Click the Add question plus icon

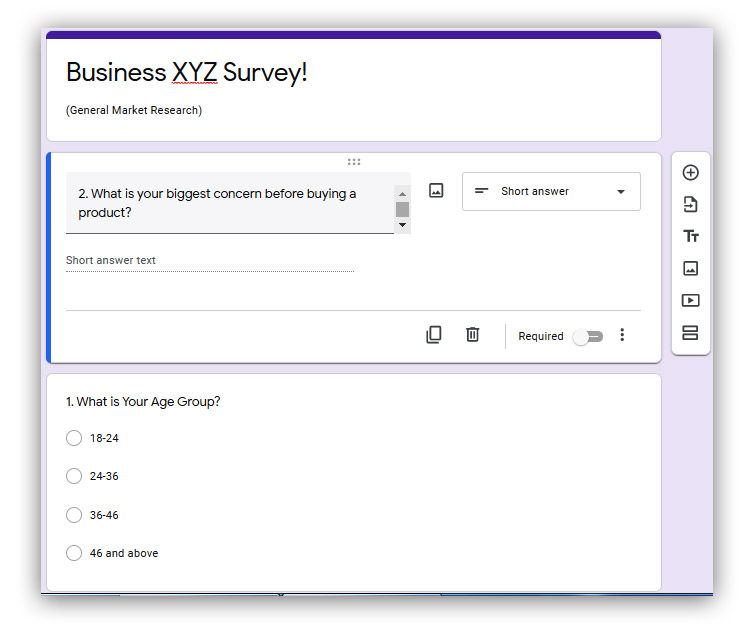point(690,173)
